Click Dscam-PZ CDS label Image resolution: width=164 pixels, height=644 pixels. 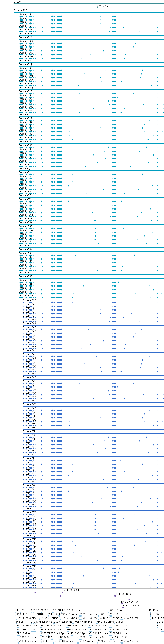point(29,497)
